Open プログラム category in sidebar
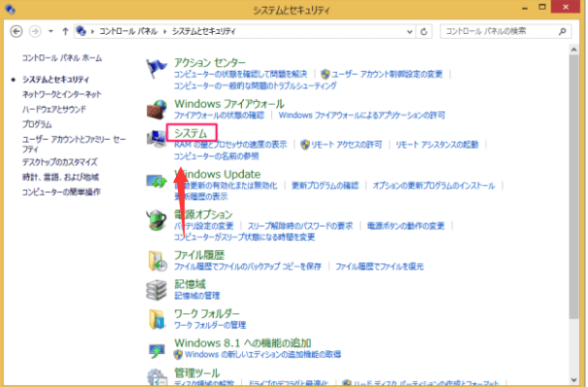The image size is (588, 387). click(37, 124)
